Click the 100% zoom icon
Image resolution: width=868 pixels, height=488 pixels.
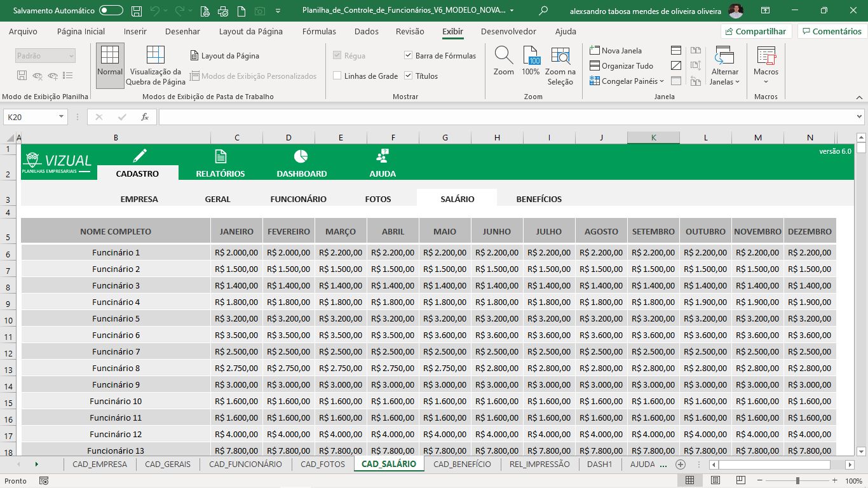coord(531,56)
